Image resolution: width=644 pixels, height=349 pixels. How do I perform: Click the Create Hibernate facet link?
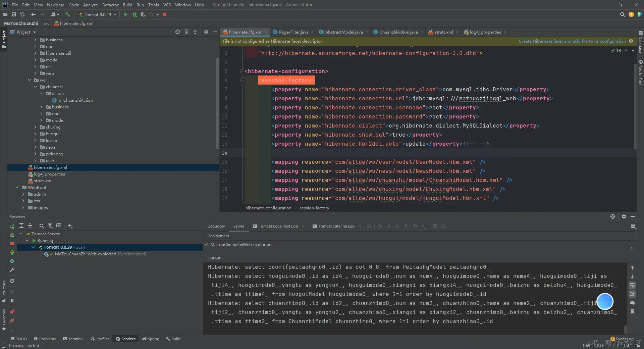pyautogui.click(x=572, y=41)
